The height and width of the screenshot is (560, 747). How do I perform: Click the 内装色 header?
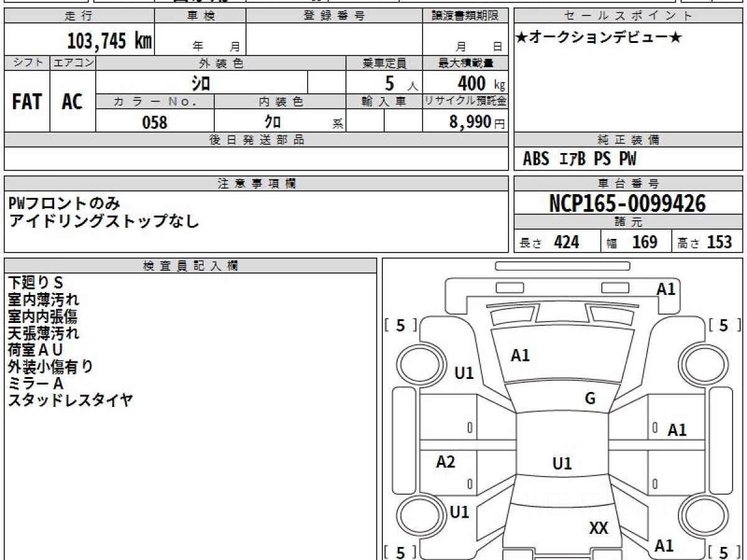280,101
